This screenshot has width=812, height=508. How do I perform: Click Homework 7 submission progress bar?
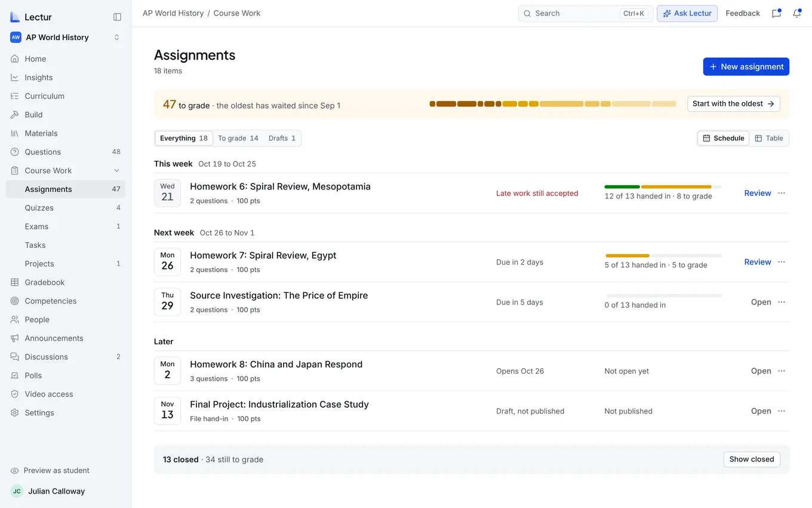[663, 256]
